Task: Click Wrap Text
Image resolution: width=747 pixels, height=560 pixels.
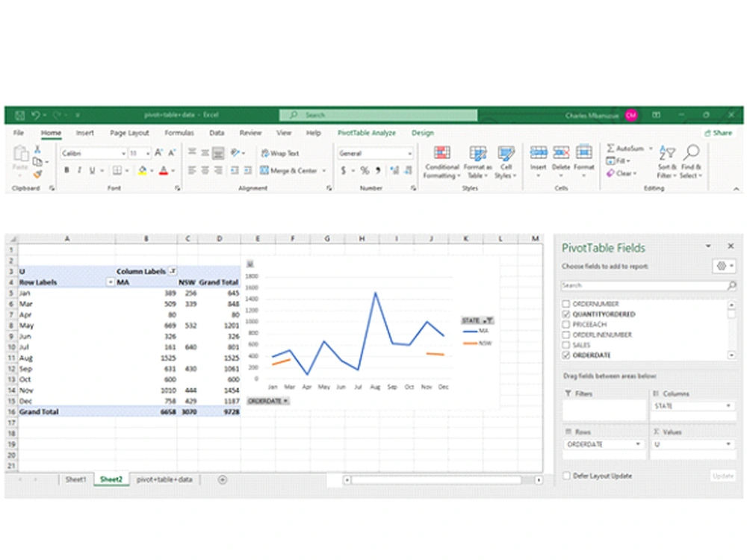Action: [280, 153]
